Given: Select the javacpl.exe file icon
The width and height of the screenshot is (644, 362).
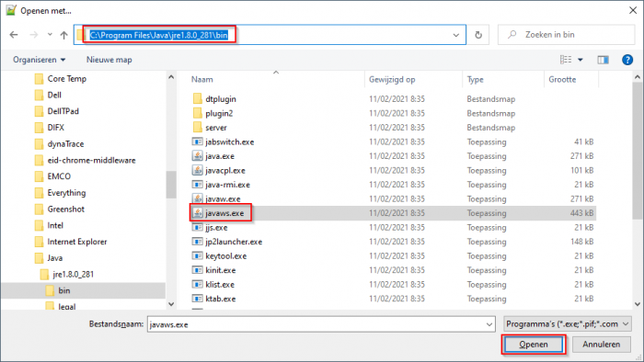Looking at the screenshot, I should pyautogui.click(x=198, y=170).
